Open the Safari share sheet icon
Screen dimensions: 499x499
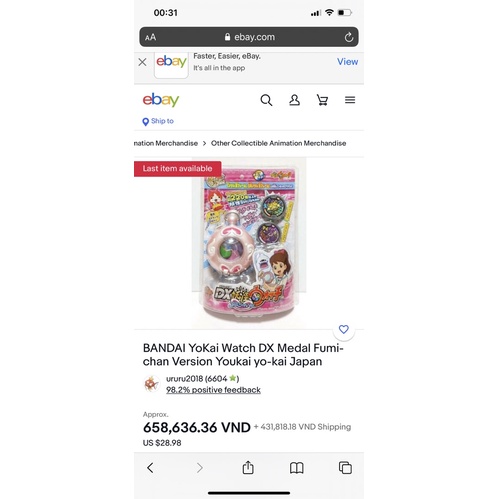point(248,467)
